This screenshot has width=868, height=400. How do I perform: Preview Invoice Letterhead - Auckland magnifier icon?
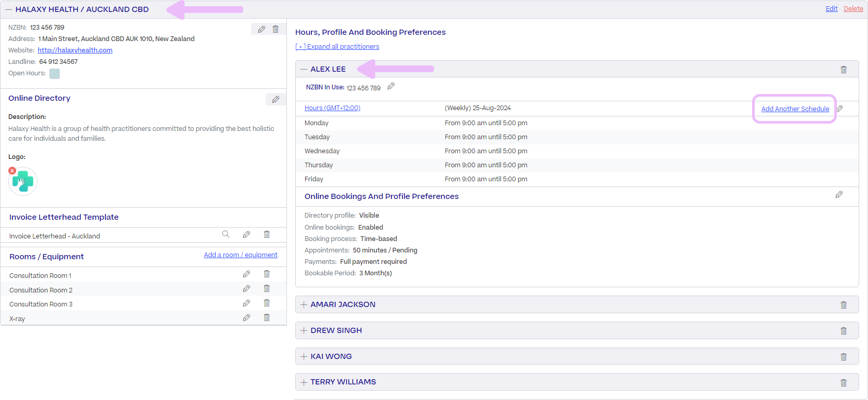point(226,234)
